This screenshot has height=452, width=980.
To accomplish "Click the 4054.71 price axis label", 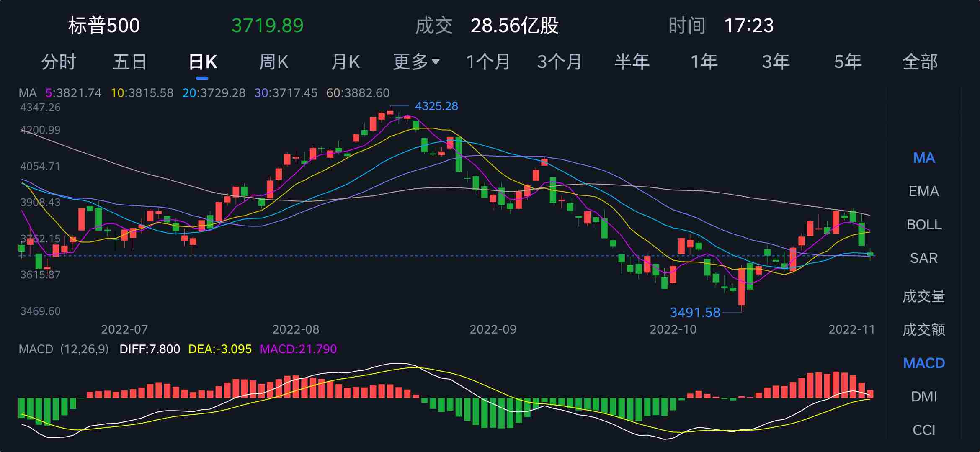I will click(40, 167).
